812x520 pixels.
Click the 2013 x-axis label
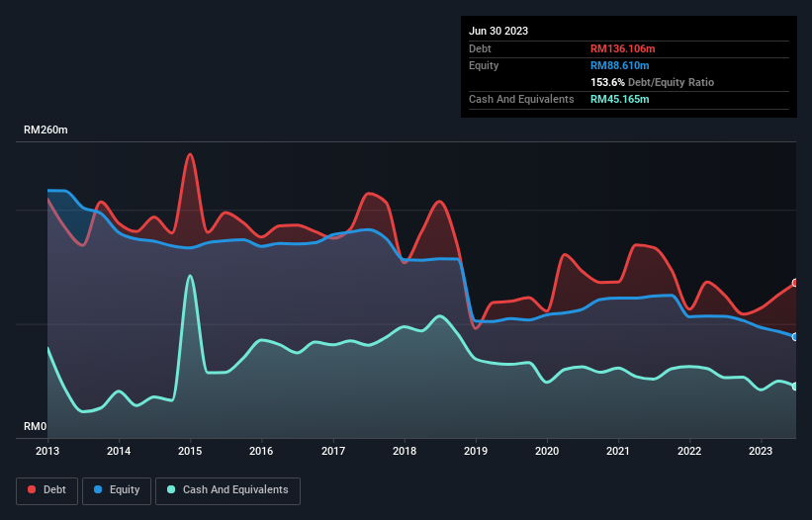click(47, 451)
